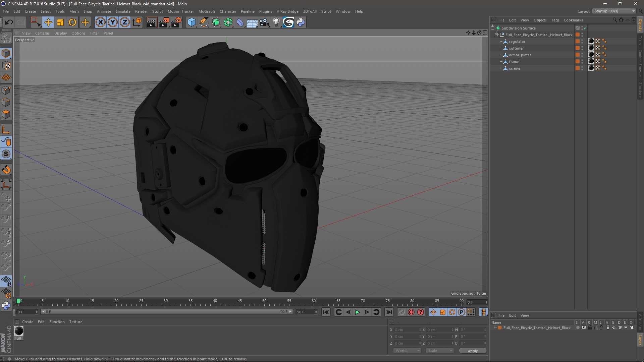Select Model mode cube icon
Image resolution: width=644 pixels, height=362 pixels.
6,53
